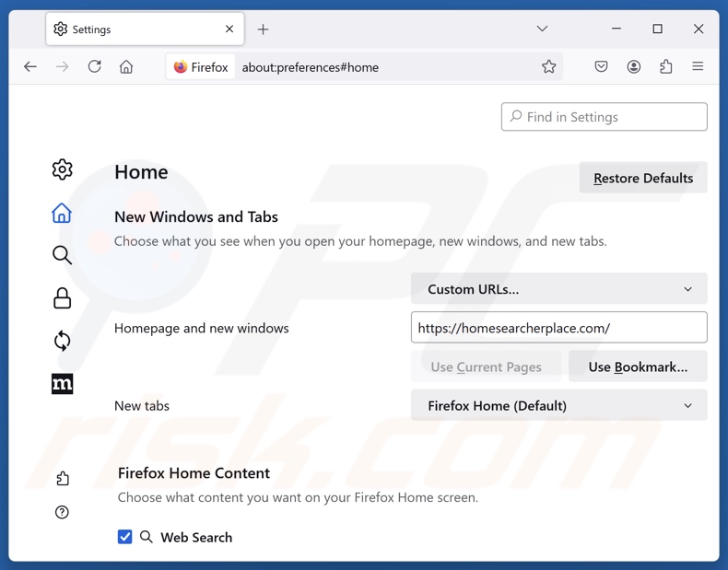
Task: Minimize the Firefox window
Action: (616, 29)
